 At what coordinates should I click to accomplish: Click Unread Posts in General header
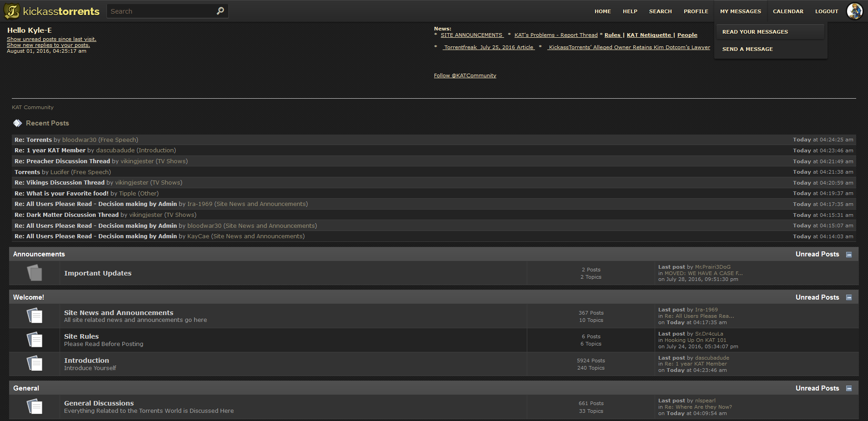coord(817,388)
